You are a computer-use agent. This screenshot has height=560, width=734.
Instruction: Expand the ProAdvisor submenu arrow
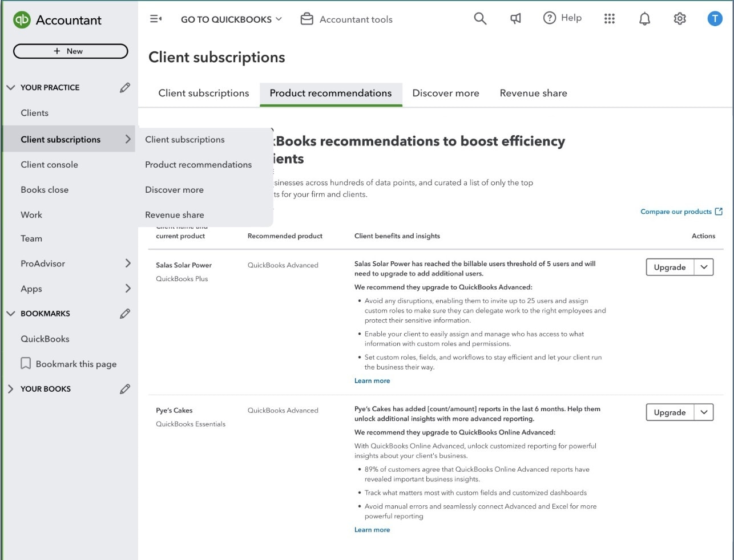[x=128, y=263]
